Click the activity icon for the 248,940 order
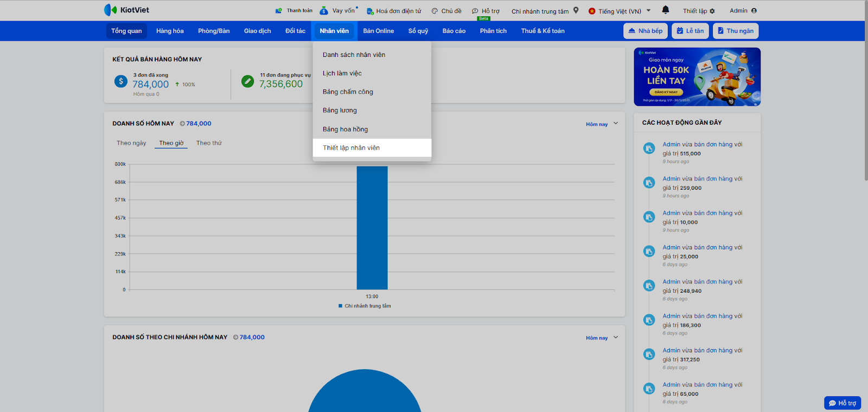The height and width of the screenshot is (412, 868). (649, 286)
